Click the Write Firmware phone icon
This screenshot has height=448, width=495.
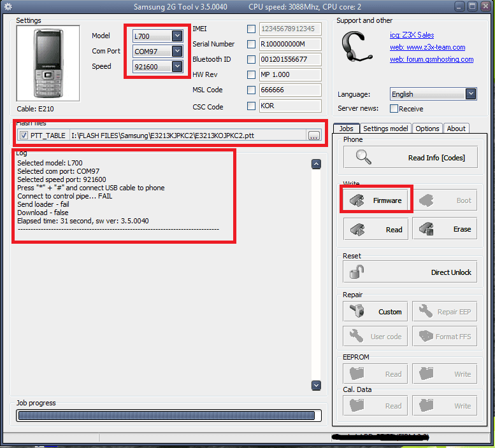tap(357, 200)
